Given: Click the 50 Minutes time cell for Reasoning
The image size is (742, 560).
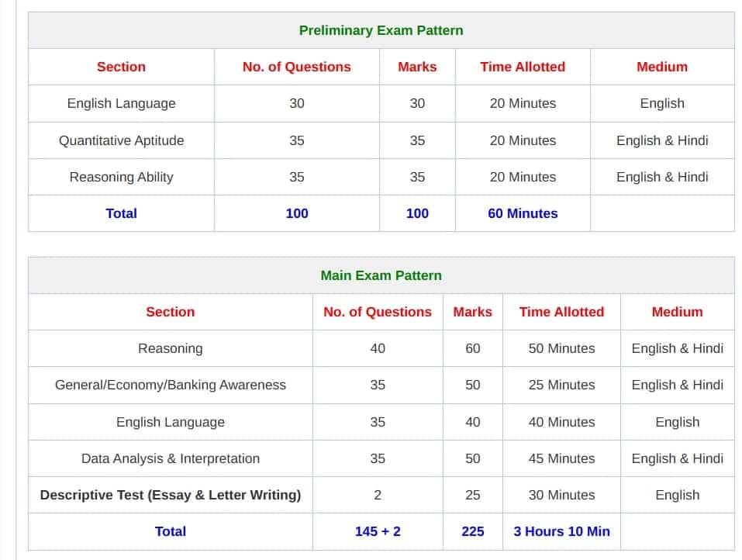Looking at the screenshot, I should coord(561,348).
